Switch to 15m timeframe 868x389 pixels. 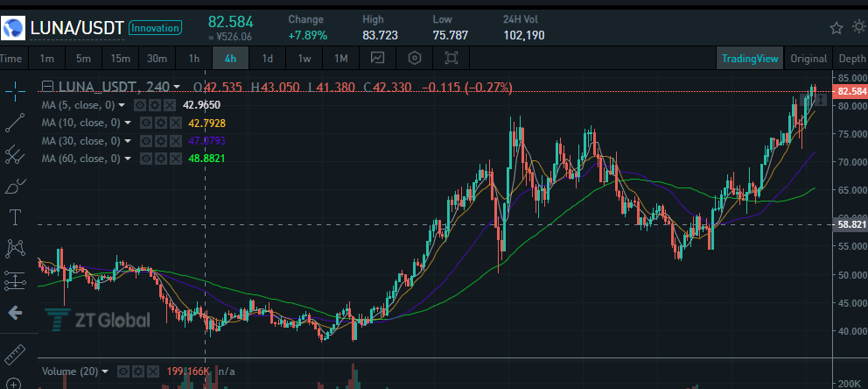tap(120, 58)
